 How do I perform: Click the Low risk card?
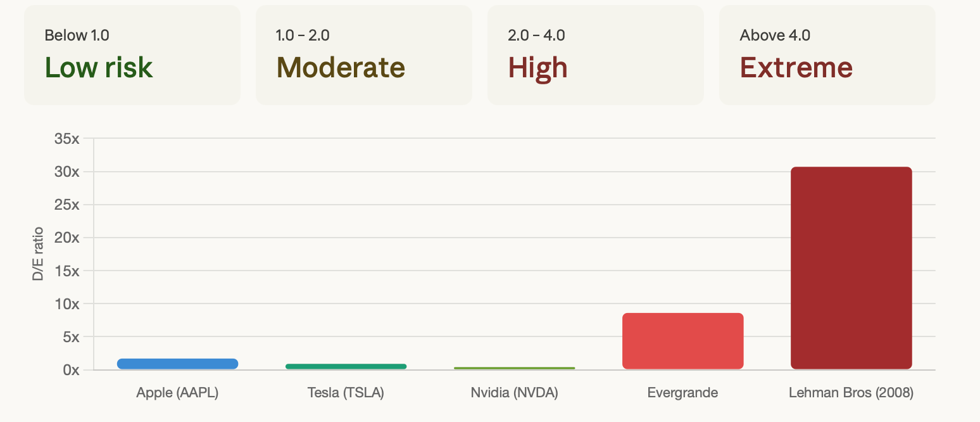tap(132, 55)
